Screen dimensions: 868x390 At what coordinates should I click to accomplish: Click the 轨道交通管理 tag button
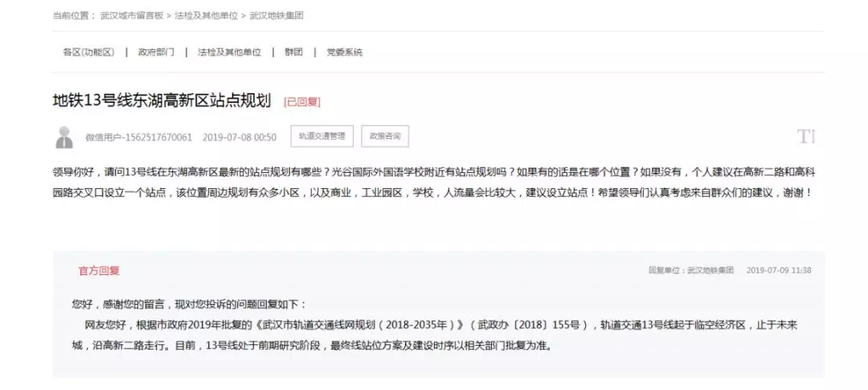point(321,137)
